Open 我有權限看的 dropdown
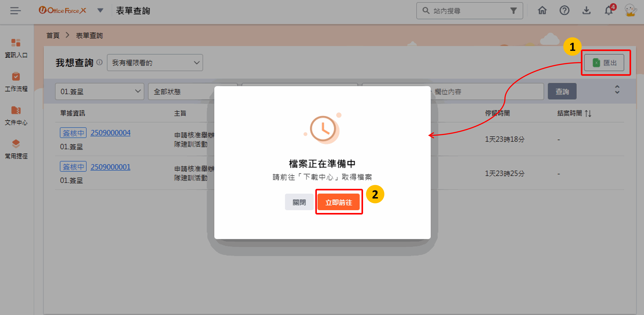This screenshot has height=315, width=644. [155, 63]
